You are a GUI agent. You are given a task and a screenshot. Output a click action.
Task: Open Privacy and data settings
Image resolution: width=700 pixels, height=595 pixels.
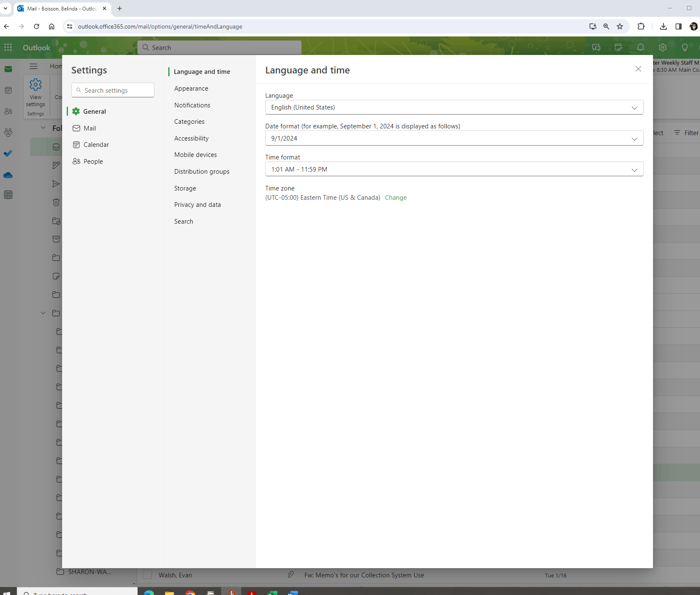click(x=197, y=205)
